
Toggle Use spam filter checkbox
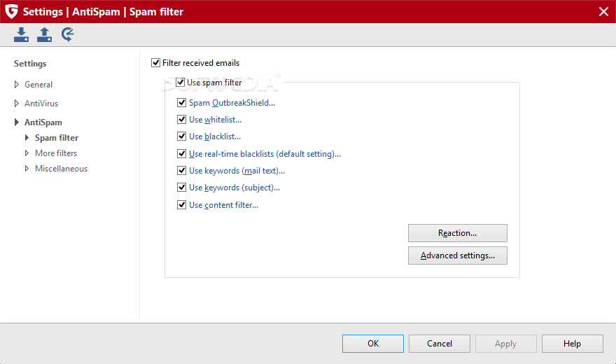click(181, 83)
